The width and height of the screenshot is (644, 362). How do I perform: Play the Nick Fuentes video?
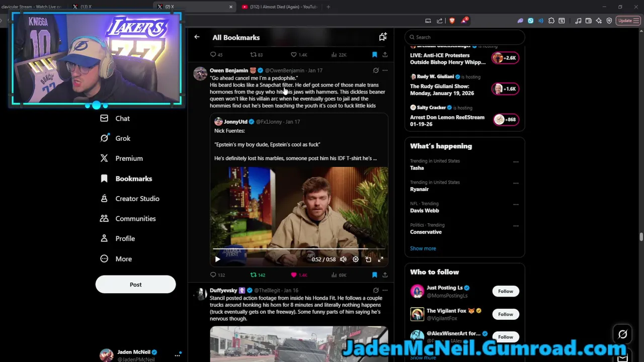coord(217,259)
